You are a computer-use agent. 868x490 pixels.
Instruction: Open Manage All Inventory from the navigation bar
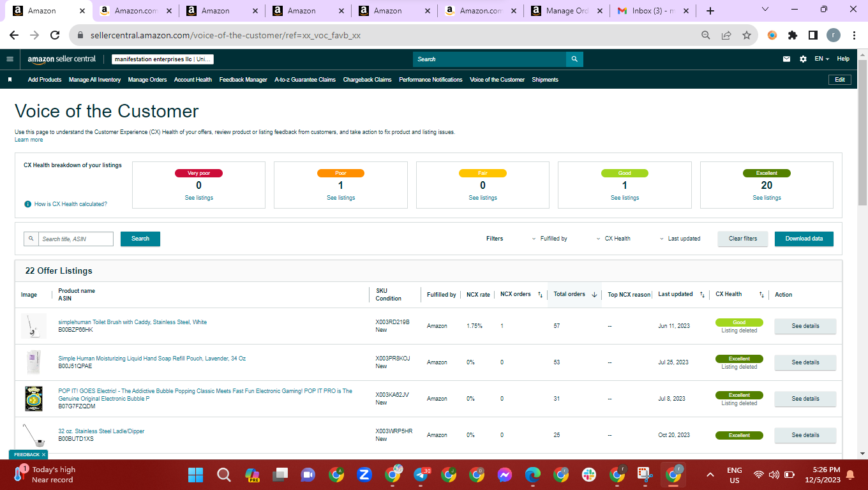click(94, 80)
